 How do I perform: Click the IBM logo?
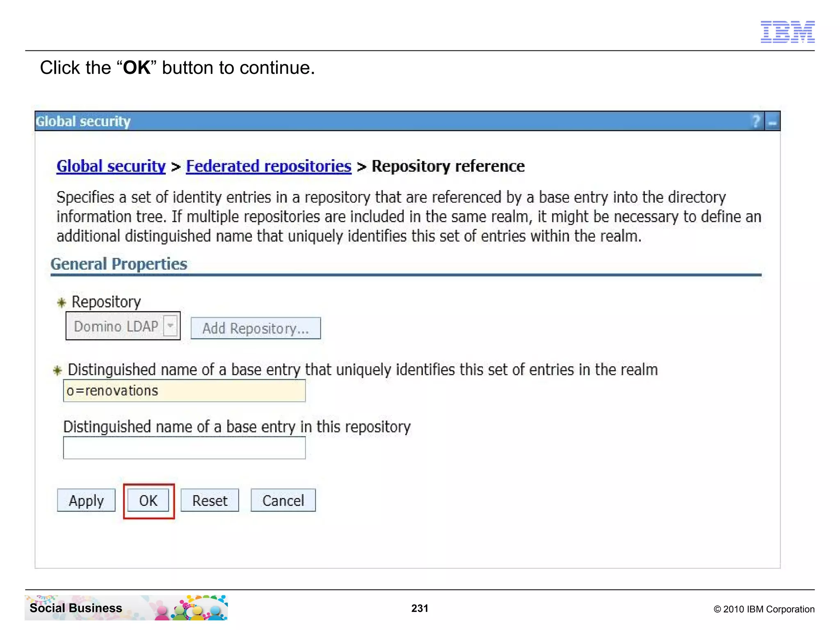pyautogui.click(x=787, y=32)
